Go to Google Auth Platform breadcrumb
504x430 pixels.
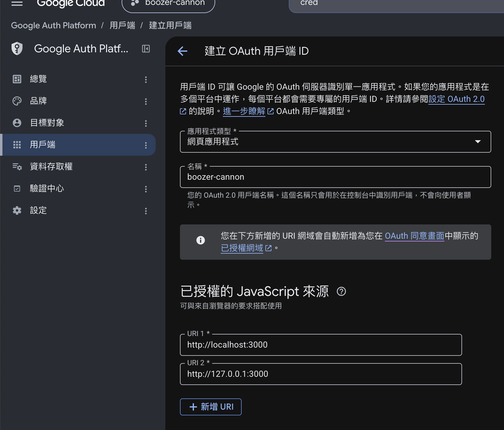(x=54, y=25)
